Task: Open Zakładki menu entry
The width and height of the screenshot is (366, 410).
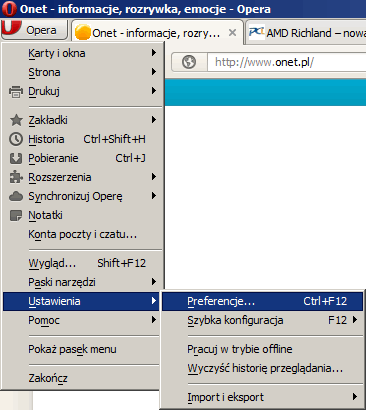Action: pyautogui.click(x=82, y=120)
